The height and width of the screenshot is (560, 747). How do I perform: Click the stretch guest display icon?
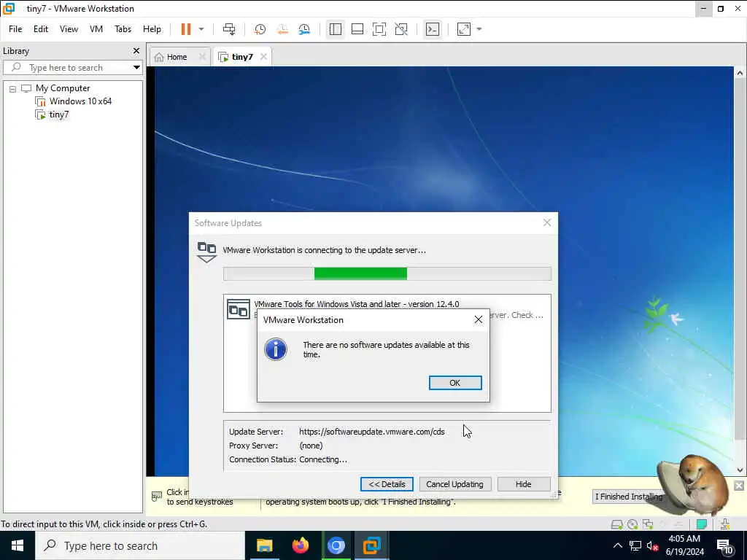(x=463, y=29)
